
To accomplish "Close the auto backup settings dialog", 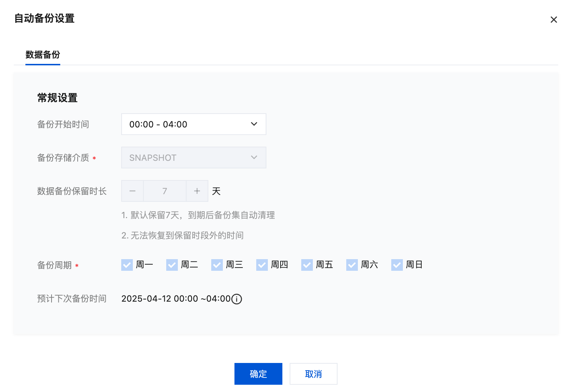I will click(x=553, y=20).
